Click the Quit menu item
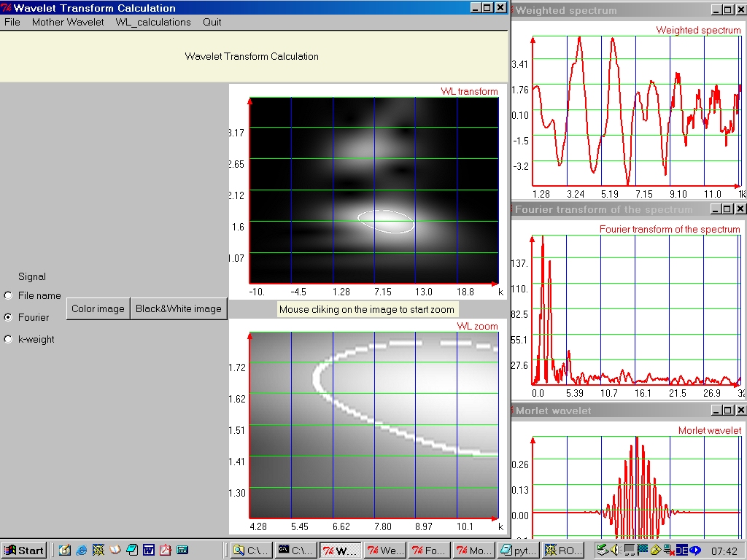Screen dimensions: 747x560 [212, 22]
